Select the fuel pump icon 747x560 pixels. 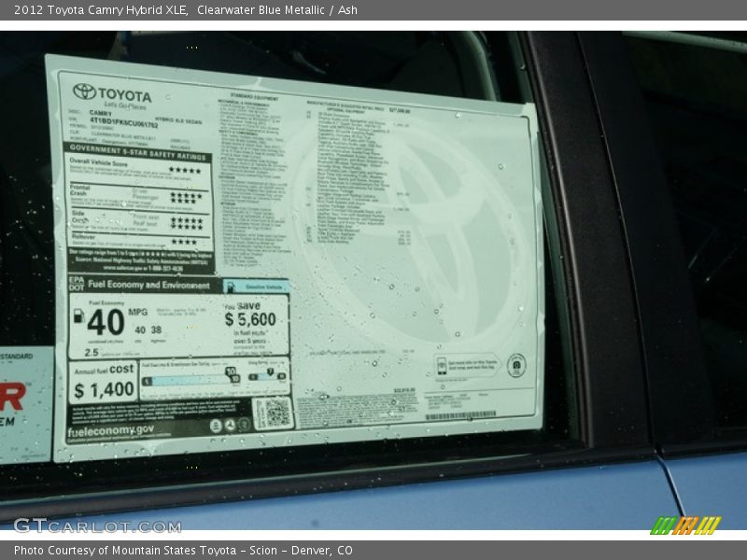click(78, 317)
